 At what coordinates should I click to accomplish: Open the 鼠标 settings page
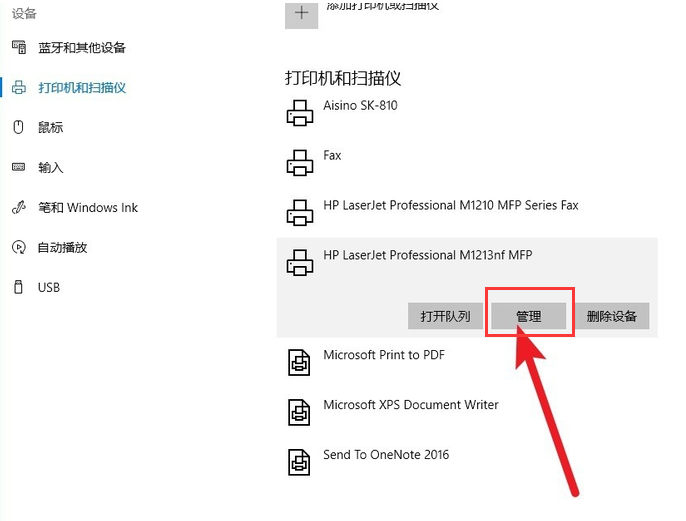click(x=50, y=127)
